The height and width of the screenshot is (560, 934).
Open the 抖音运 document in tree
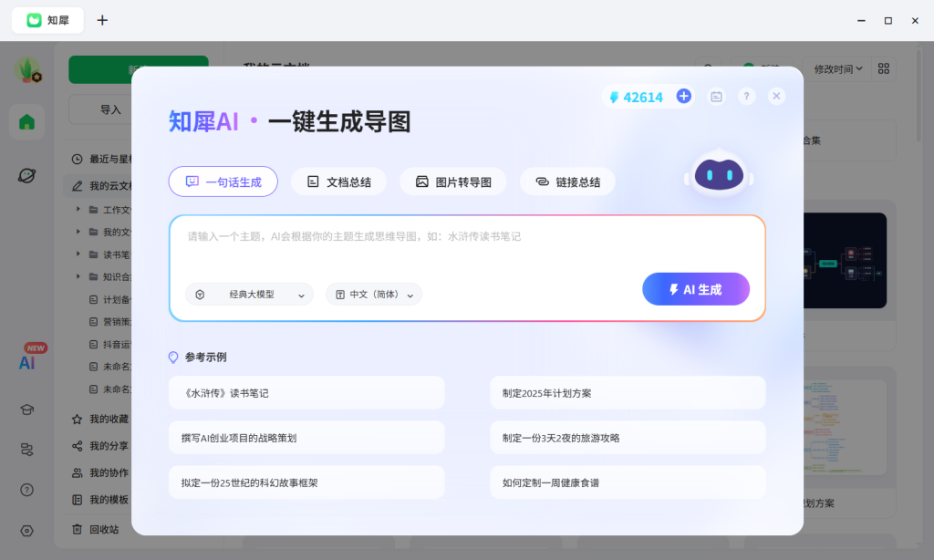[109, 345]
